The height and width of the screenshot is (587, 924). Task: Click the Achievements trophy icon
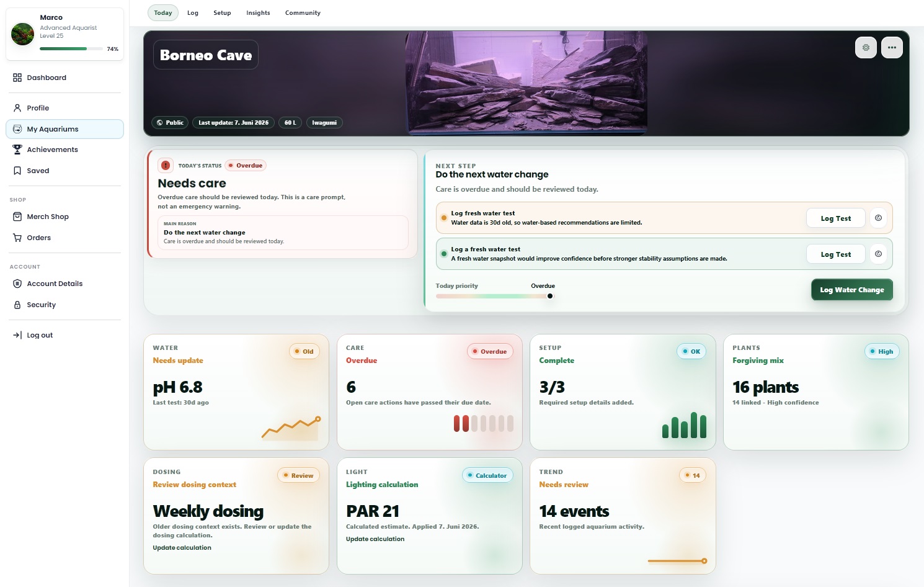(x=17, y=150)
